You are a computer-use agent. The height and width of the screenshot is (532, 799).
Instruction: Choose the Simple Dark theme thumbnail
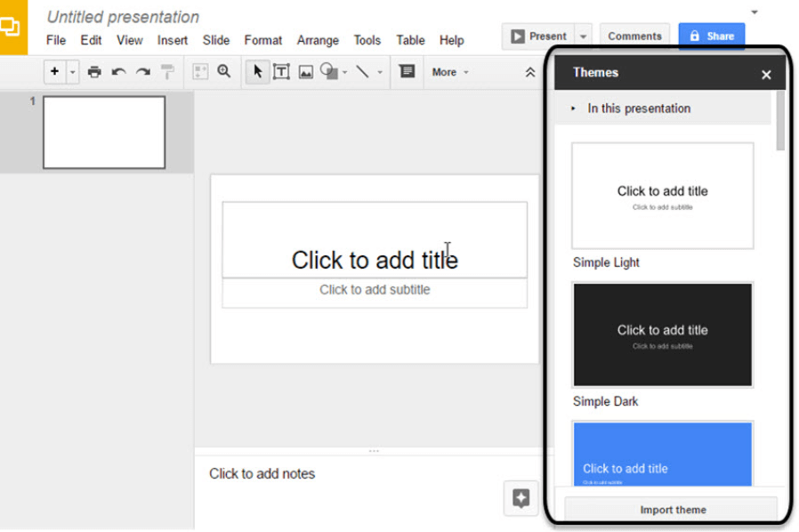pos(663,335)
